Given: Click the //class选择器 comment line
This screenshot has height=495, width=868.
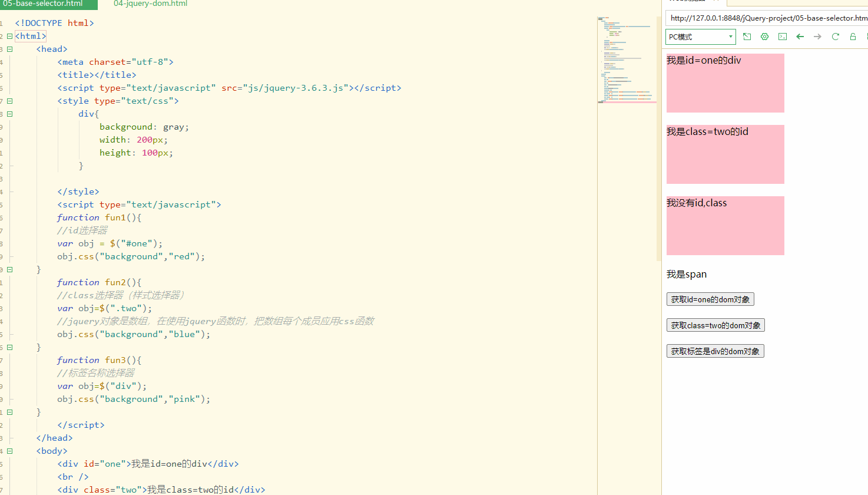Looking at the screenshot, I should click(x=121, y=295).
